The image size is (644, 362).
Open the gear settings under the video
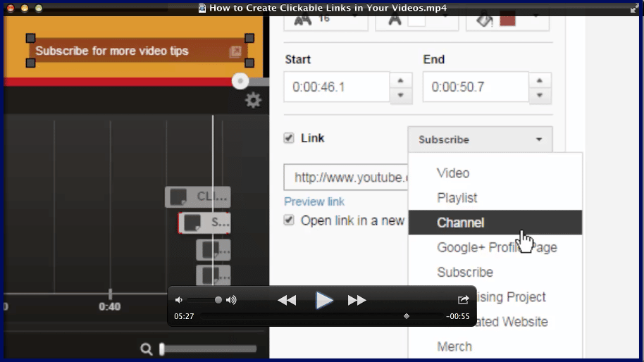coord(253,100)
